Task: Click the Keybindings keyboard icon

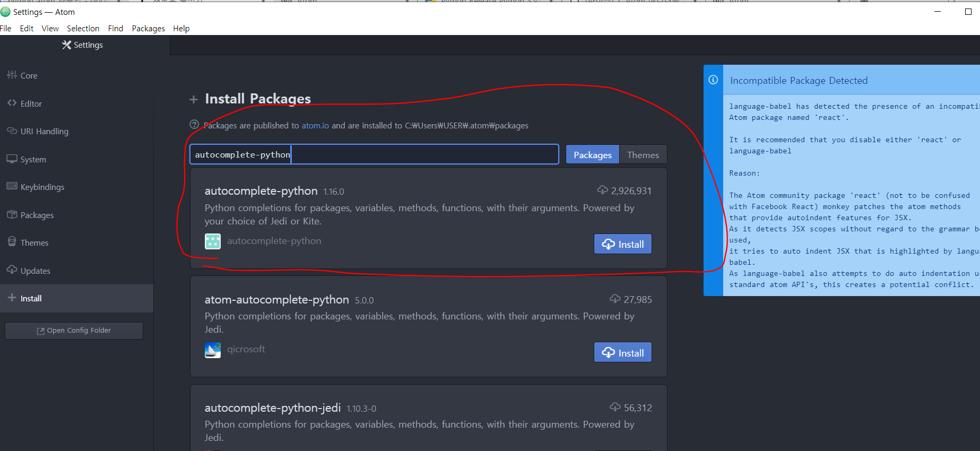Action: click(x=12, y=186)
